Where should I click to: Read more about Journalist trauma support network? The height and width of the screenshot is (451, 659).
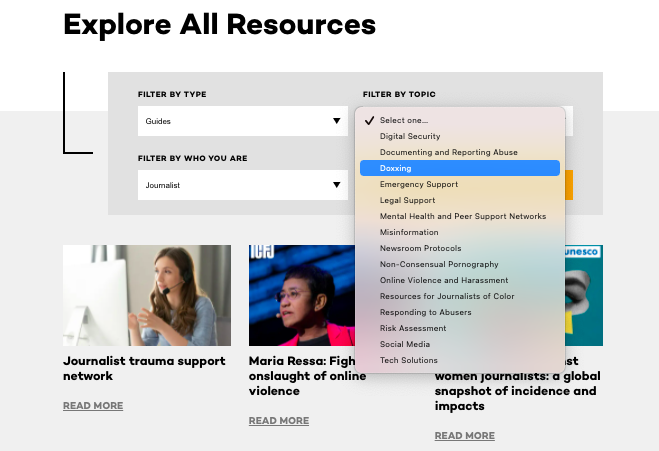click(93, 406)
